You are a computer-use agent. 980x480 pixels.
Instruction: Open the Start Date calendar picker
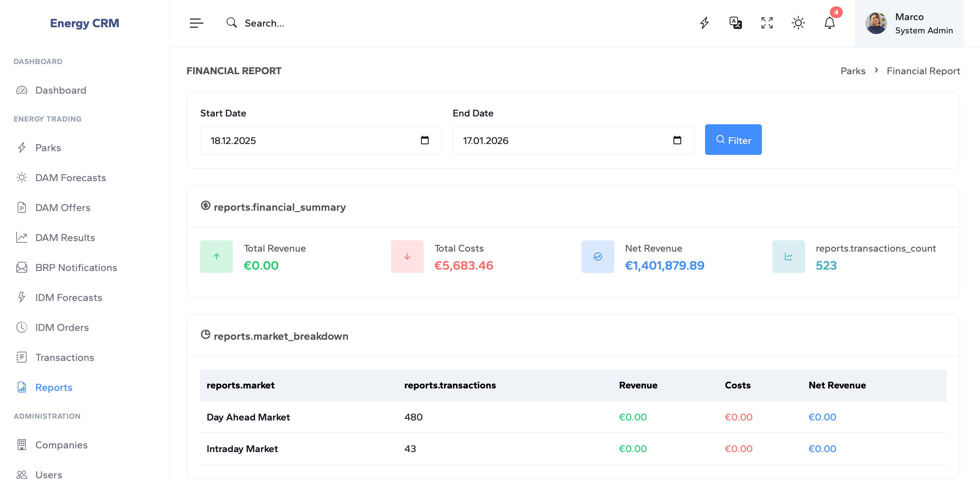[x=425, y=140]
